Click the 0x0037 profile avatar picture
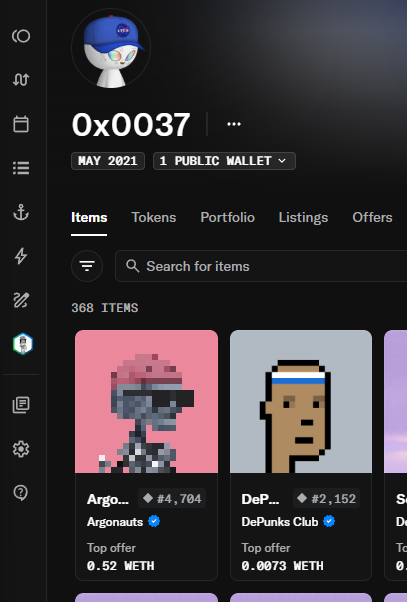The width and height of the screenshot is (407, 602). [111, 48]
